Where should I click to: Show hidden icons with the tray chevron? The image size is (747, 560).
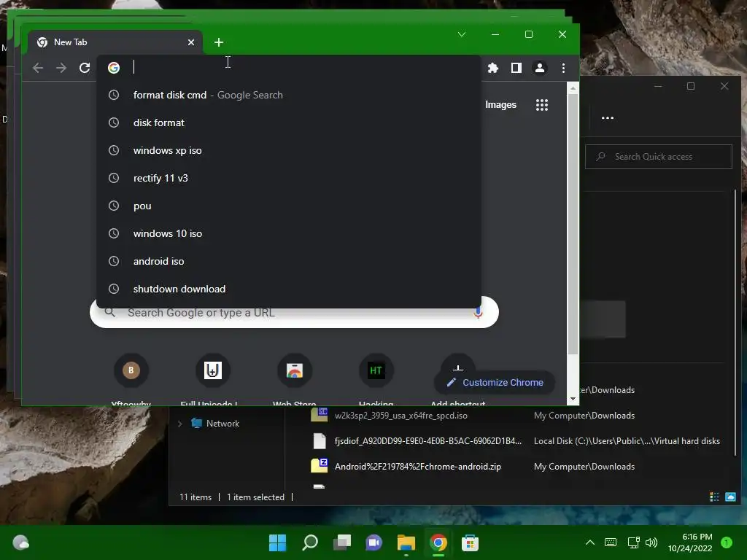(x=589, y=542)
